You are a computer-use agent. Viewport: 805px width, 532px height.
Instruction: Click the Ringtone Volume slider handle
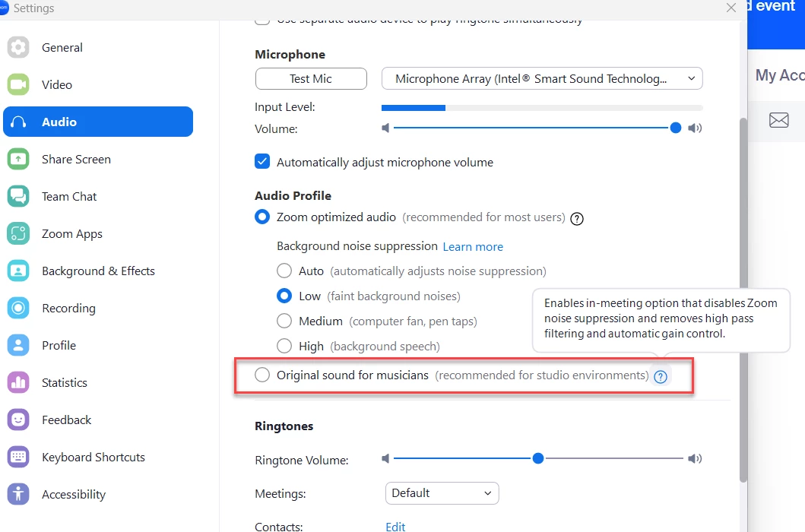point(538,458)
